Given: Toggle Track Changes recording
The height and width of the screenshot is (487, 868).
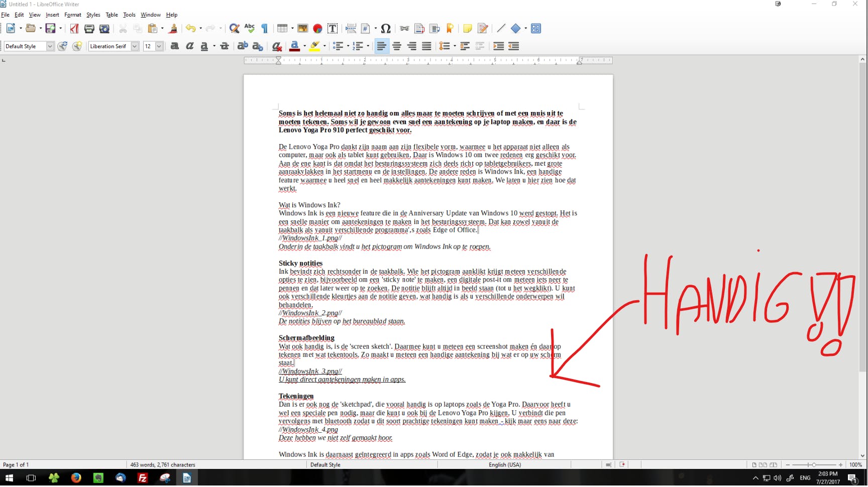Looking at the screenshot, I should point(483,29).
